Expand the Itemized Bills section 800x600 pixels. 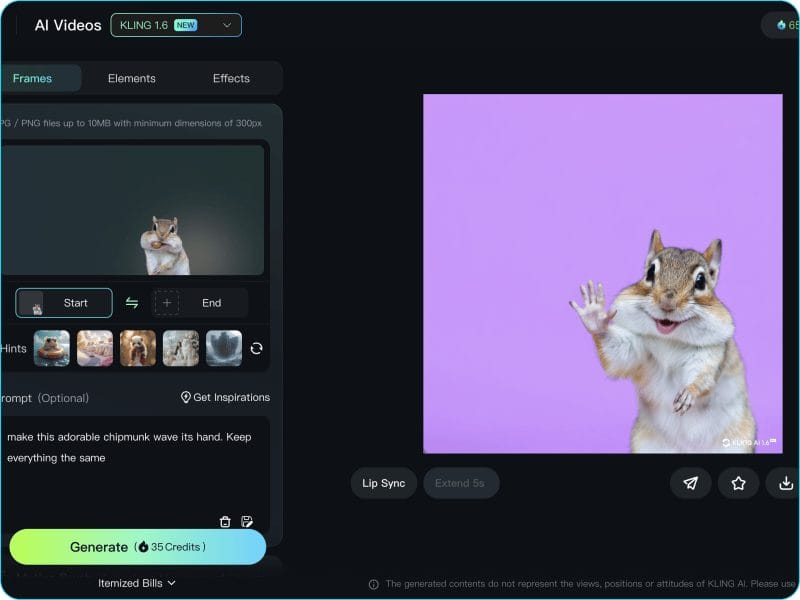[137, 583]
